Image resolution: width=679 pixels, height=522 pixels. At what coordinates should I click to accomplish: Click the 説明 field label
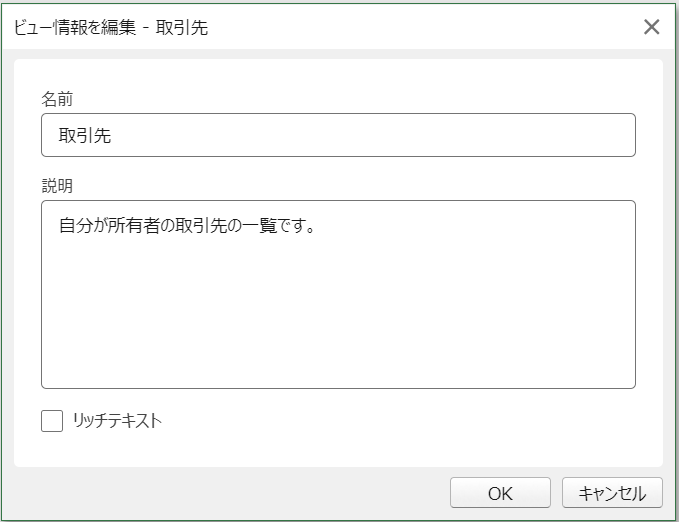(57, 186)
